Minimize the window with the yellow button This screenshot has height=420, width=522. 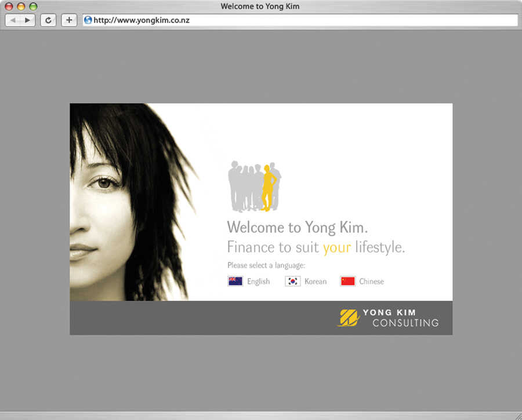(21, 6)
